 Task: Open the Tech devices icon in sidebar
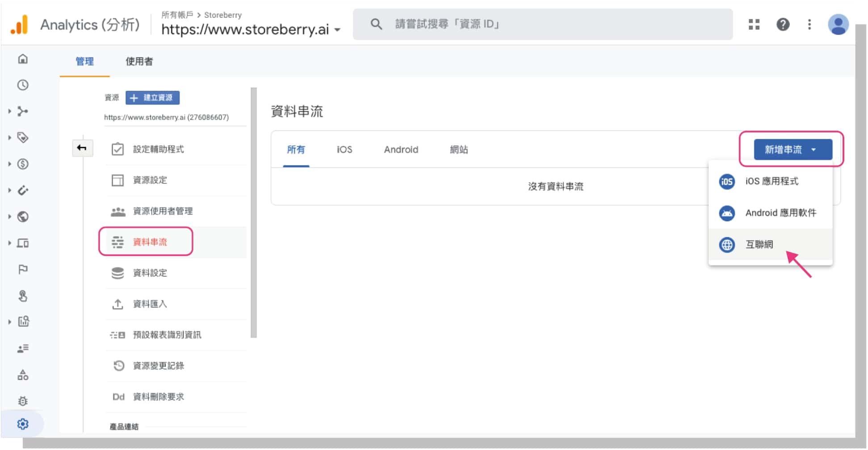pyautogui.click(x=23, y=243)
